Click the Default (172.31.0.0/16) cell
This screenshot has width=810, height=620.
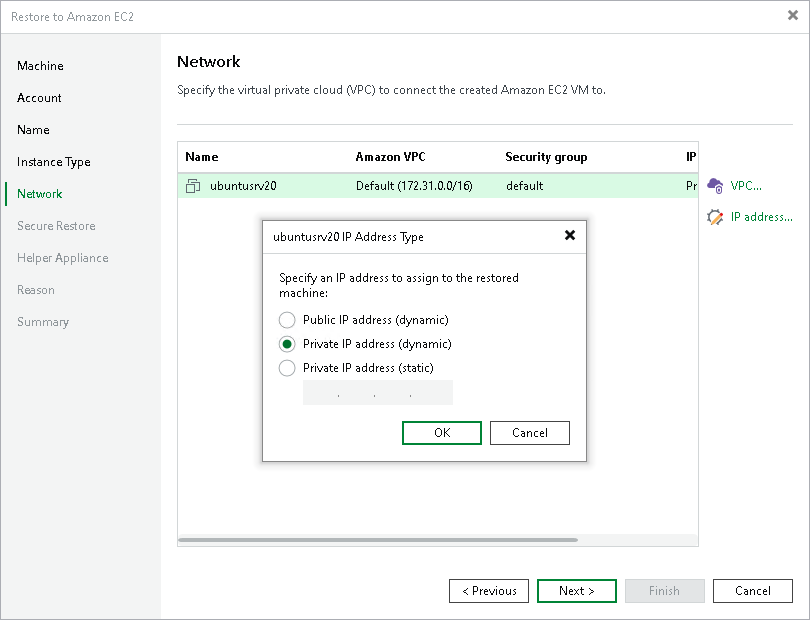click(414, 186)
